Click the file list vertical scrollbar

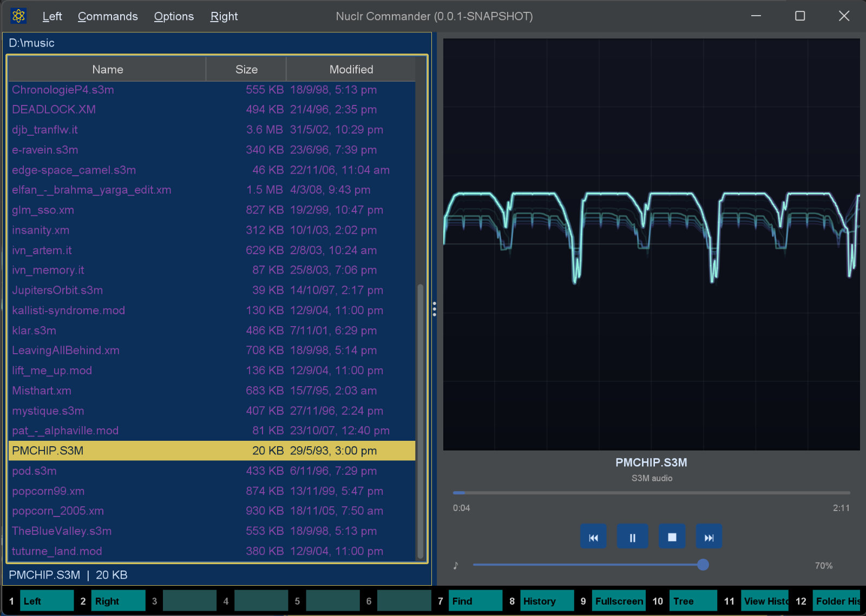(x=421, y=422)
